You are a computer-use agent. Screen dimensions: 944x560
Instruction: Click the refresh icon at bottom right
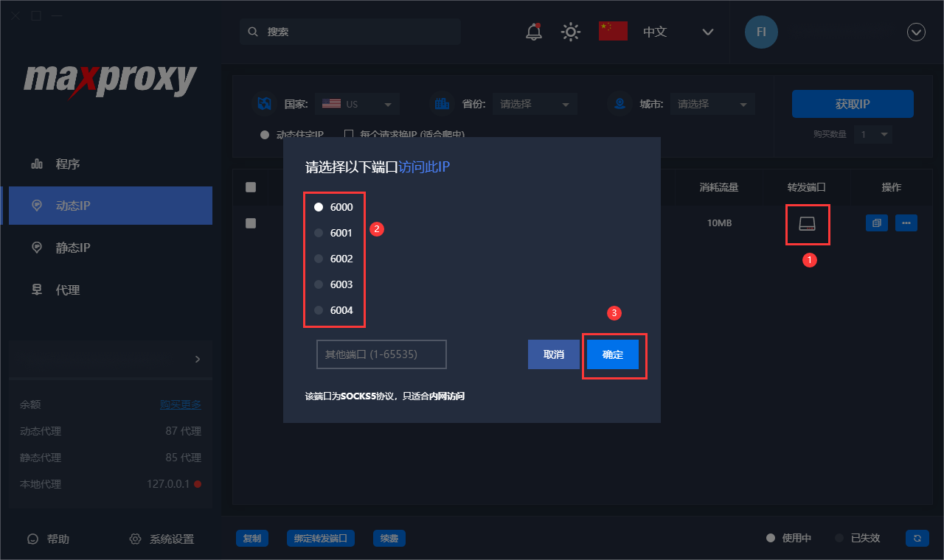(x=916, y=539)
